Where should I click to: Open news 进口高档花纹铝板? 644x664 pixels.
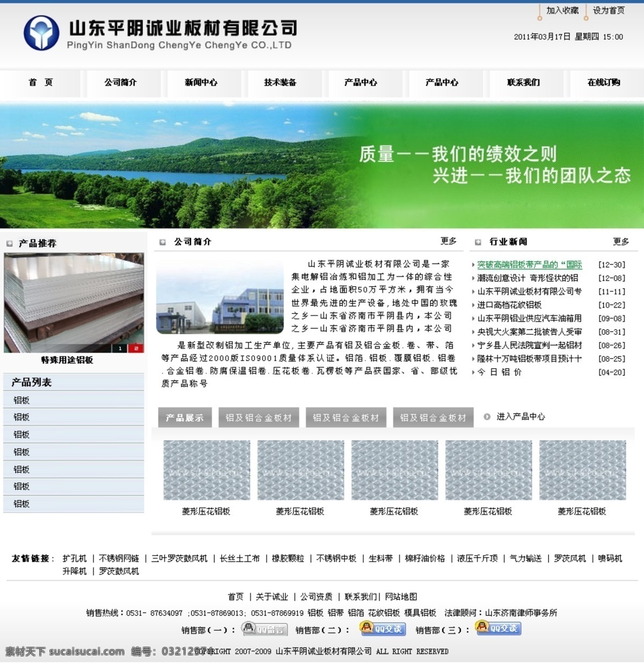click(x=509, y=305)
